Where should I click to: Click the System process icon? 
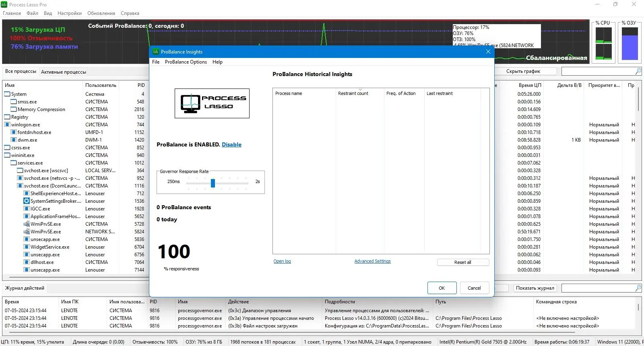point(7,94)
